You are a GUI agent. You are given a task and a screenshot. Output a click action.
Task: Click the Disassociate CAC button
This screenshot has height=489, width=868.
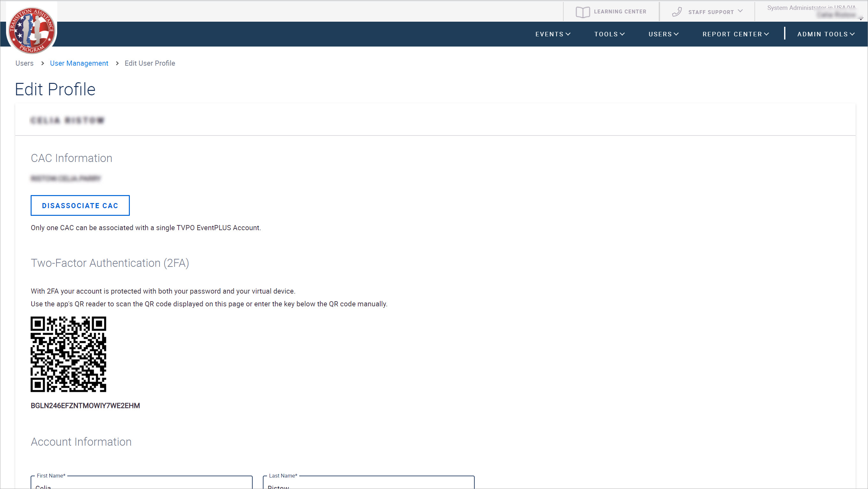pos(80,206)
